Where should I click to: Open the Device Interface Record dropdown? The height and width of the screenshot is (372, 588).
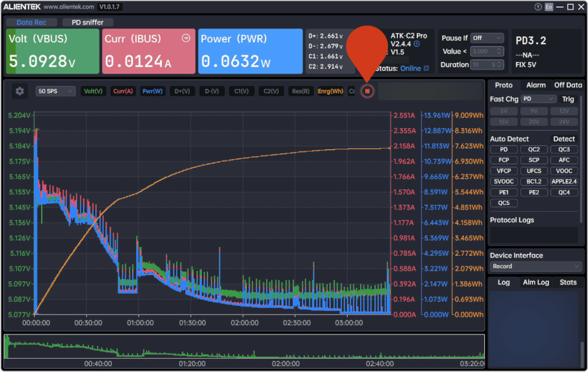[536, 266]
